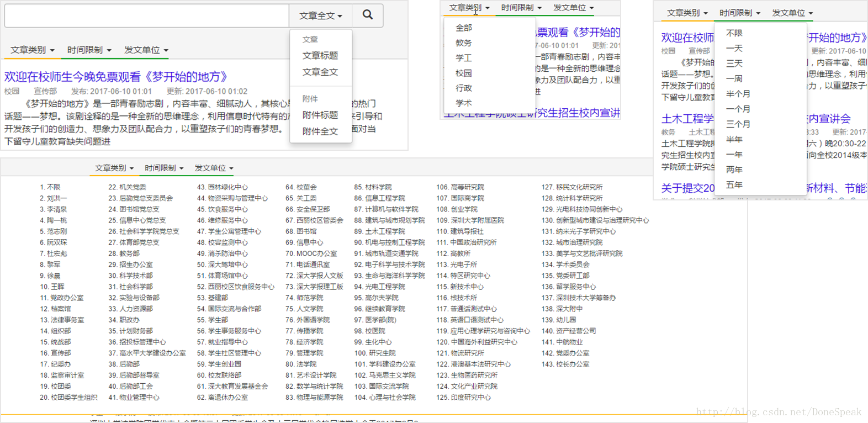Screen dimensions: 868x423
Task: Pick 三天 time limit option
Action: tap(734, 64)
